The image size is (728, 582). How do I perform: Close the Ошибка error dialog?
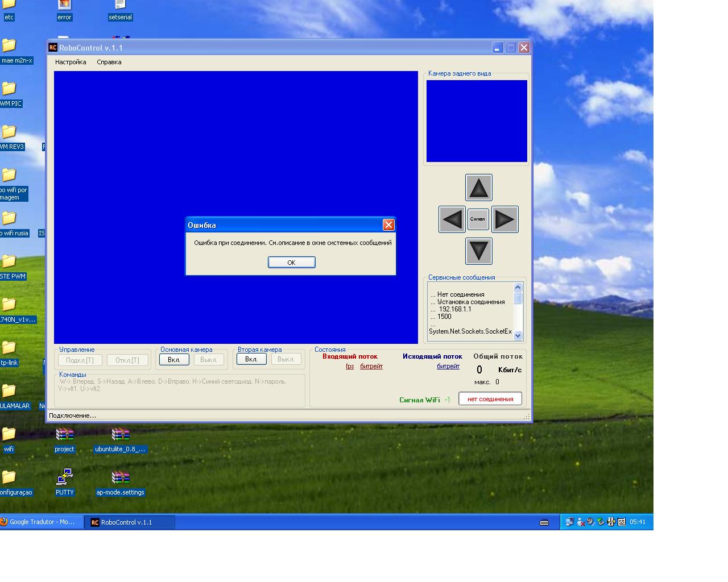[388, 225]
